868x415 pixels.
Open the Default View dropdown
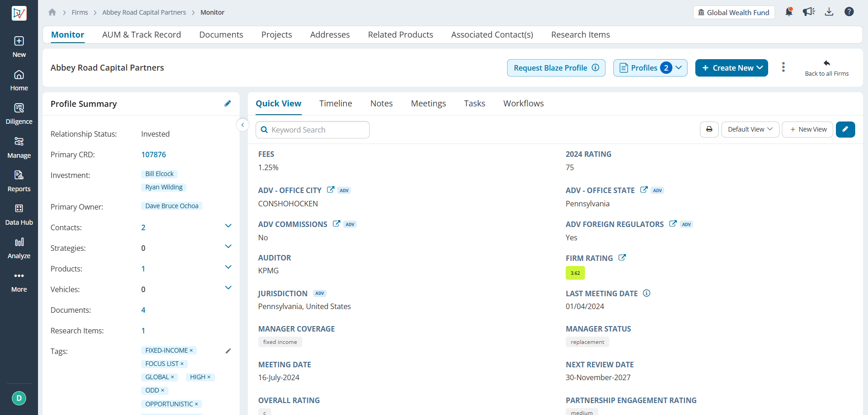tap(750, 129)
